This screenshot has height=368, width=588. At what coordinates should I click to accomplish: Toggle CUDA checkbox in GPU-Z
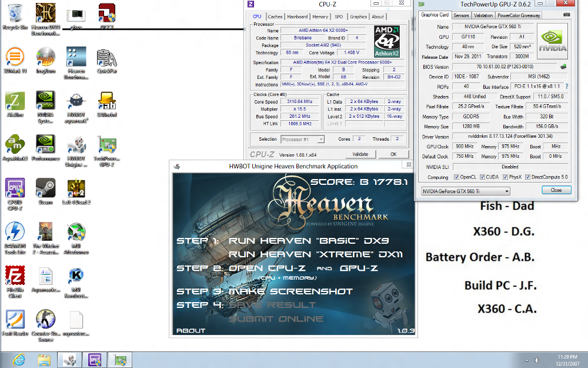(x=482, y=177)
